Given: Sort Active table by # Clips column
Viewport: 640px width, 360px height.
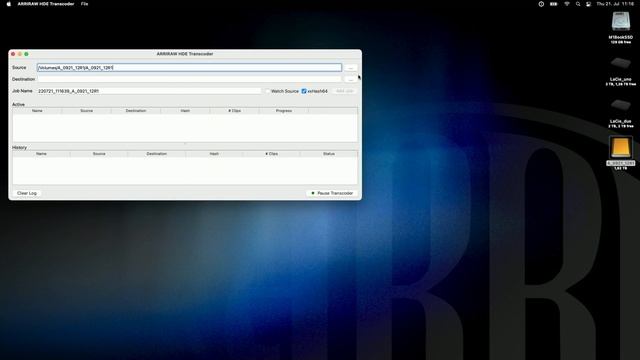Looking at the screenshot, I should [x=235, y=111].
